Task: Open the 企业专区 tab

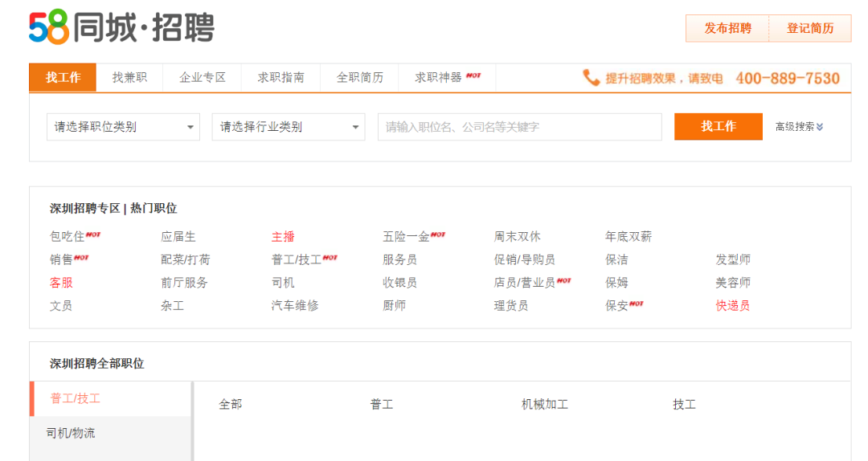Action: click(203, 78)
